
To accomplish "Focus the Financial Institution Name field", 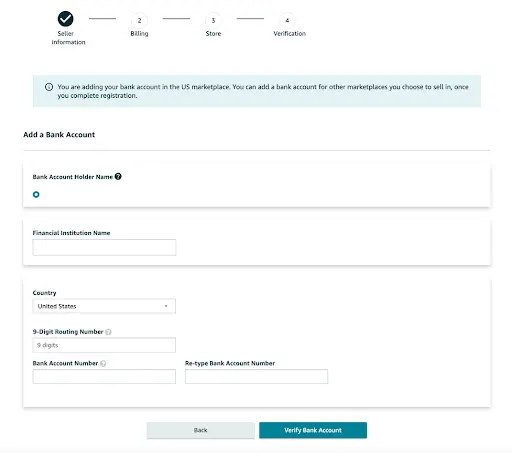I will tap(104, 247).
